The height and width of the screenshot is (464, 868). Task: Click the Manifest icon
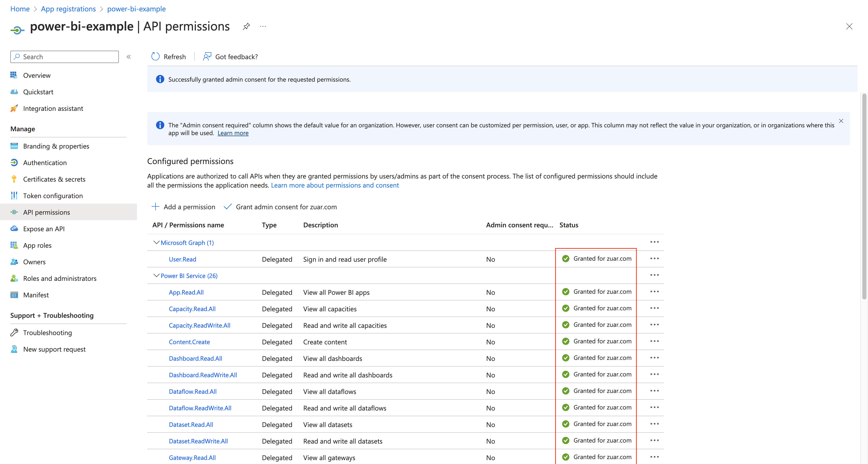pyautogui.click(x=14, y=295)
